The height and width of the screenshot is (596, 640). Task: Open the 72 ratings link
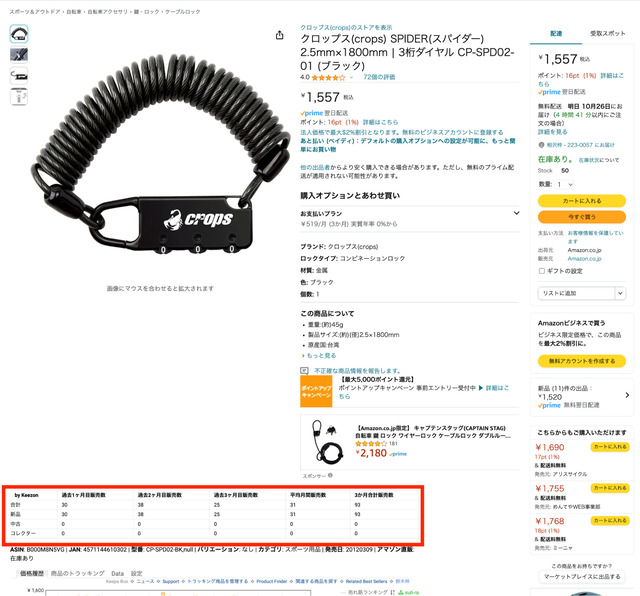(x=379, y=77)
